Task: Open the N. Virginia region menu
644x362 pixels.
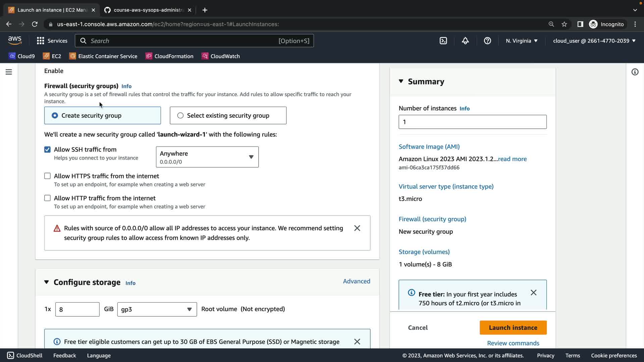Action: coord(522,41)
